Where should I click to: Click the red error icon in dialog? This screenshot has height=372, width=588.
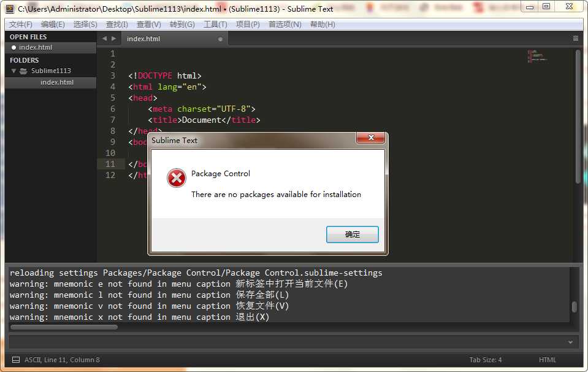tap(176, 178)
